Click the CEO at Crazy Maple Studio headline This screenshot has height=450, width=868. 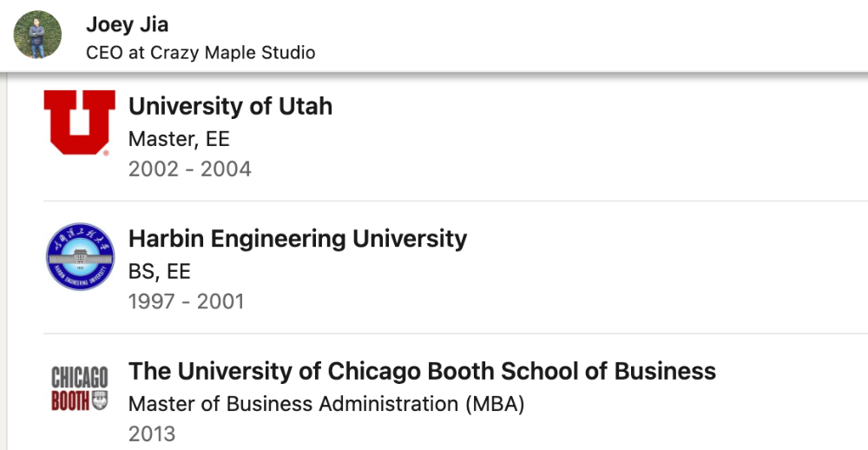point(201,53)
